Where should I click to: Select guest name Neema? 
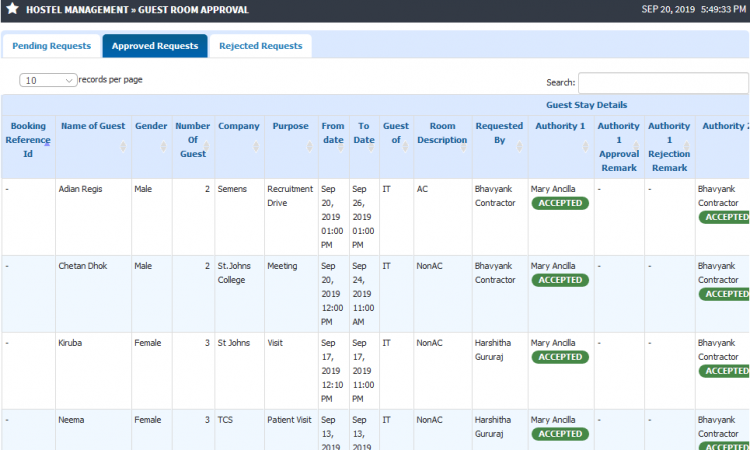[71, 420]
